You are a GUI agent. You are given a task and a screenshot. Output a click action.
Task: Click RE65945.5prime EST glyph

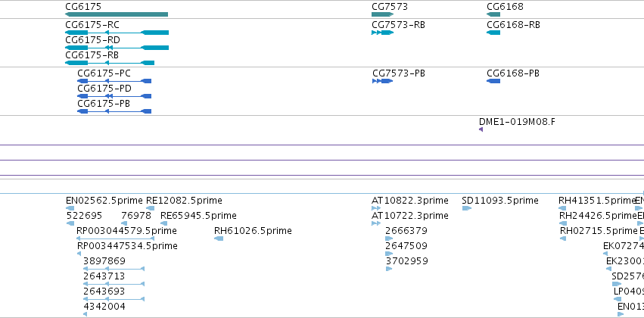(x=163, y=223)
